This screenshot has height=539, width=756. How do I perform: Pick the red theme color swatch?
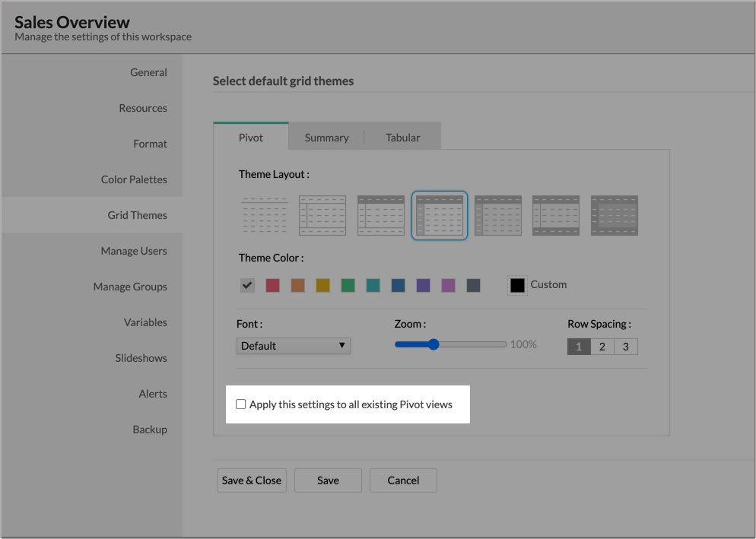272,285
